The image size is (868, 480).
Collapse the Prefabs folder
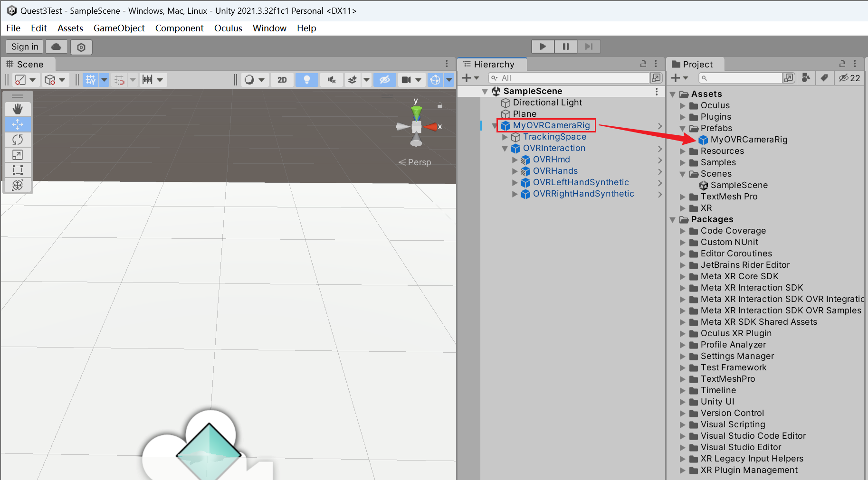click(x=683, y=129)
